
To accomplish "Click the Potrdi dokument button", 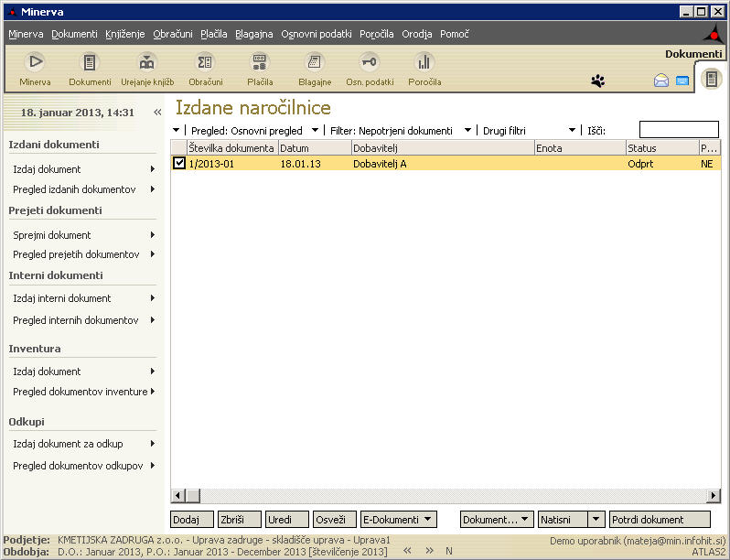I will click(660, 520).
